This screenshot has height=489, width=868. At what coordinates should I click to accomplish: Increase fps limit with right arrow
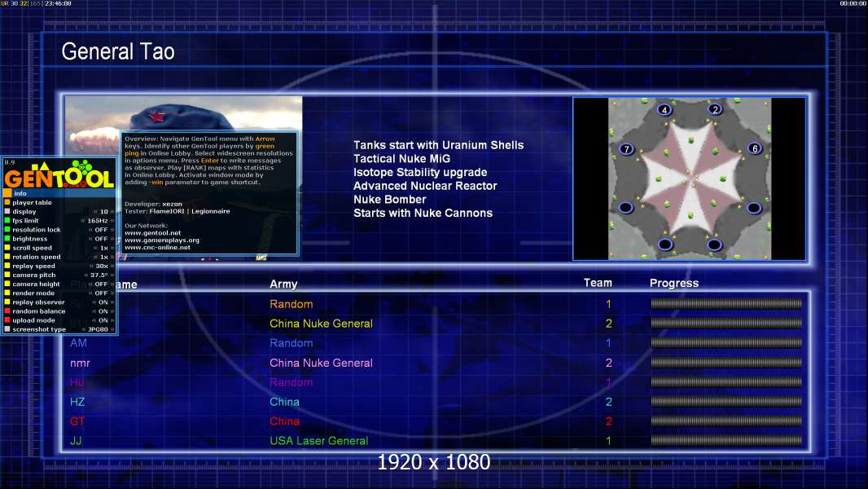point(112,220)
